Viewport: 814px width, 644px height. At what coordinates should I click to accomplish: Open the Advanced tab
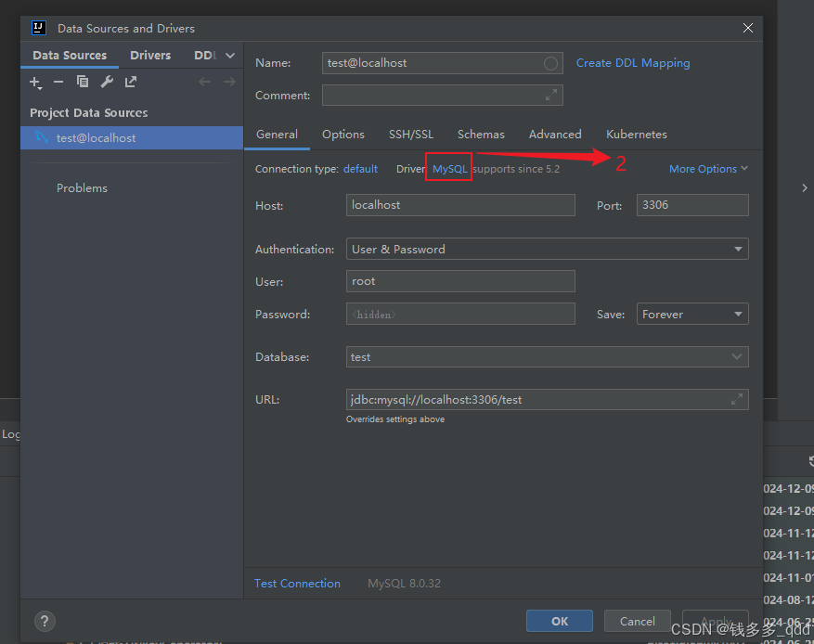(x=555, y=135)
